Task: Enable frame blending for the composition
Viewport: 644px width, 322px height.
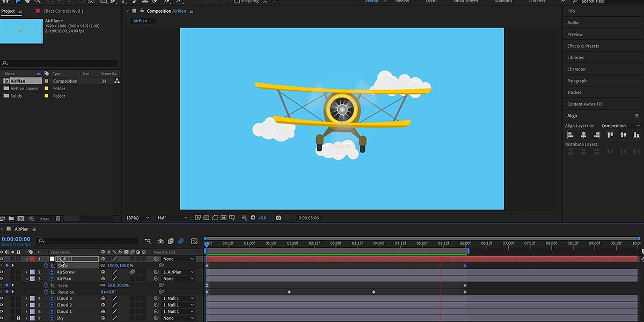Action: click(171, 241)
